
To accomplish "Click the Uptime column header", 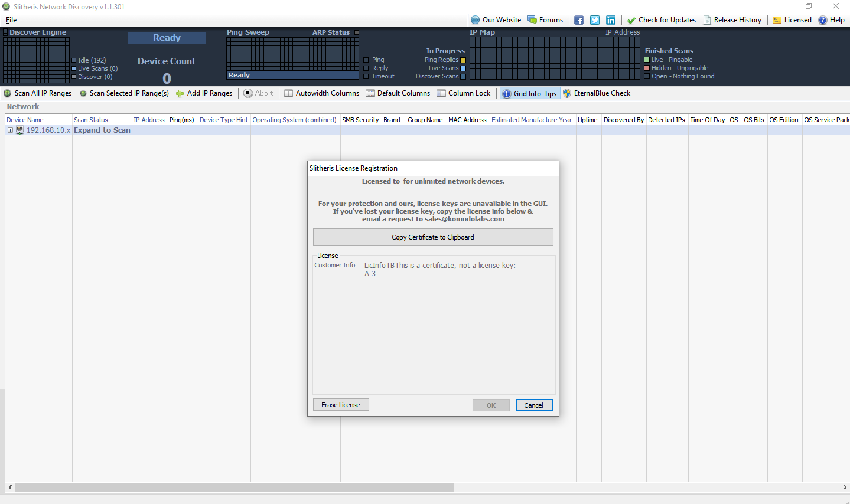I will click(589, 120).
